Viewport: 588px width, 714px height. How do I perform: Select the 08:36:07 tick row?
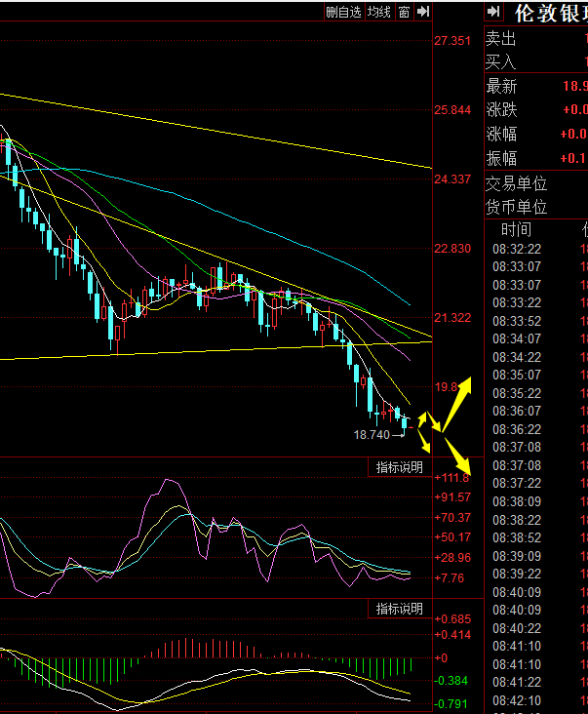coord(536,411)
